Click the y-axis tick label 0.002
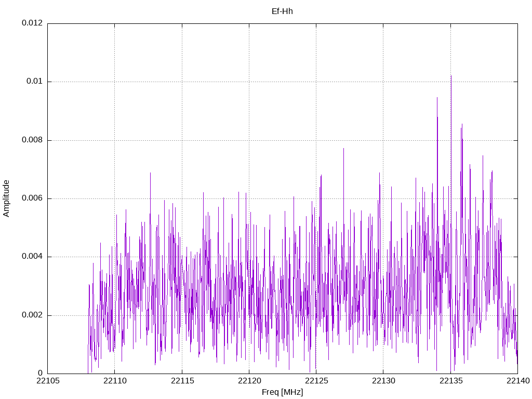532x399 pixels. pos(33,315)
